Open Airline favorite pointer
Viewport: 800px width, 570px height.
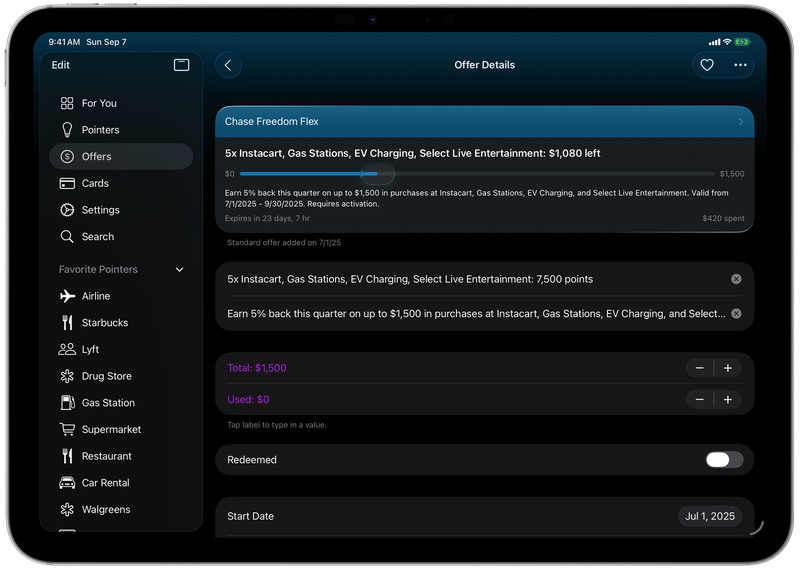point(121,296)
